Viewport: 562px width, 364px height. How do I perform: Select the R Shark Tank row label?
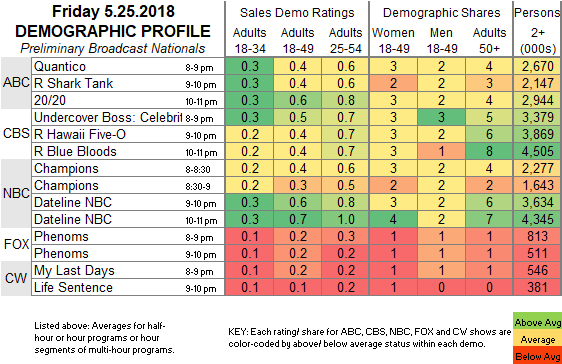point(128,83)
